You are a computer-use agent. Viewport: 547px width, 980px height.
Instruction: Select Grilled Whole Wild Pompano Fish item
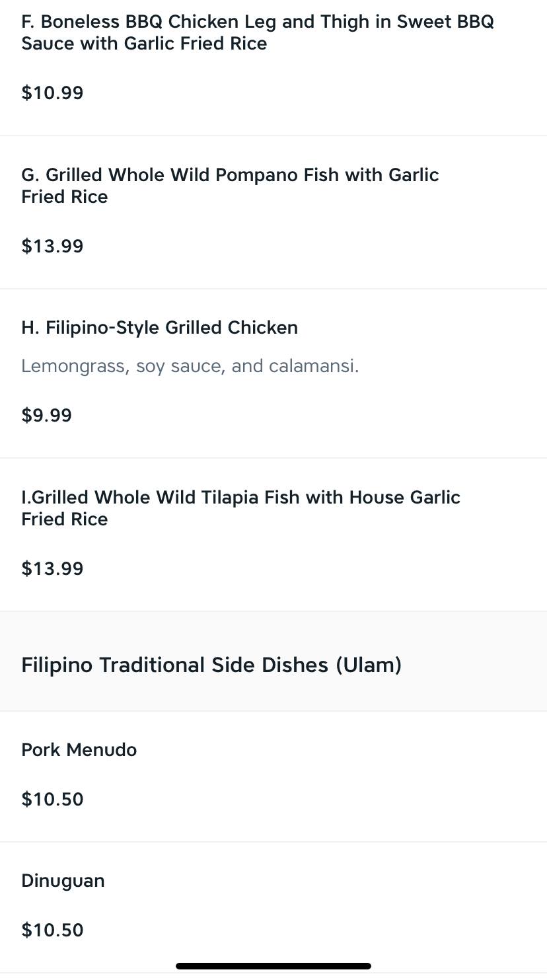pyautogui.click(x=230, y=175)
